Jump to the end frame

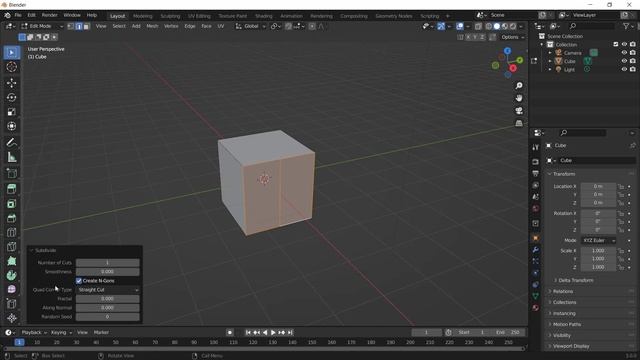click(x=290, y=333)
